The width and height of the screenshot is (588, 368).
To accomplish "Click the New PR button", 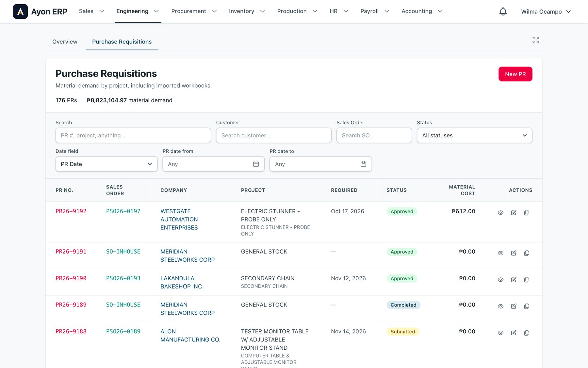I will (515, 74).
